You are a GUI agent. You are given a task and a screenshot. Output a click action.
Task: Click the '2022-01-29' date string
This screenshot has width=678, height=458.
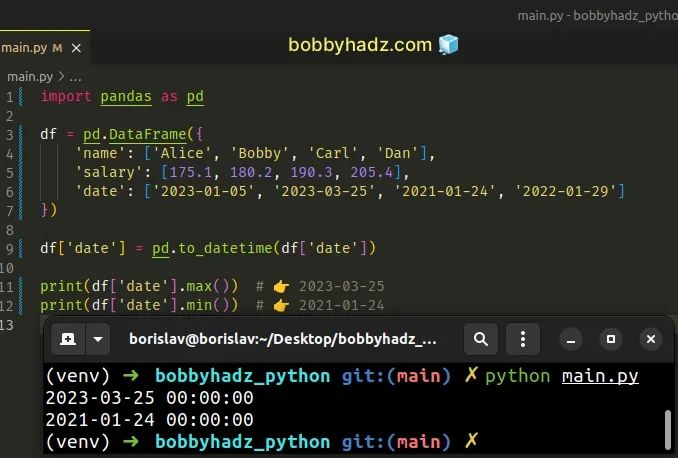[565, 192]
